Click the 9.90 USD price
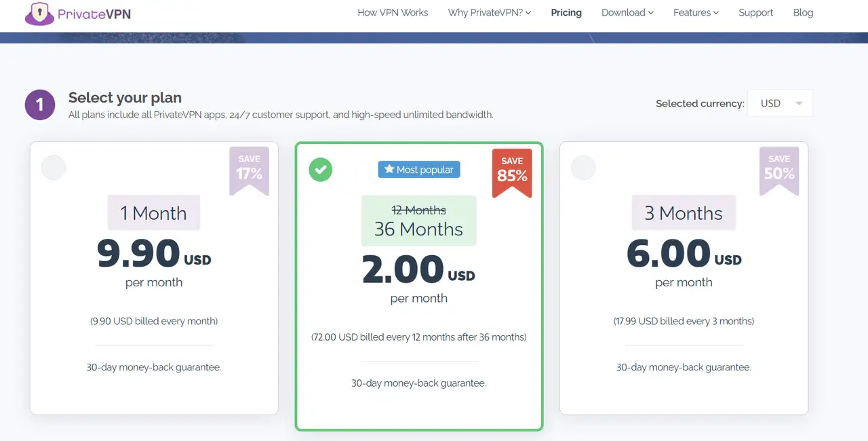 (154, 253)
